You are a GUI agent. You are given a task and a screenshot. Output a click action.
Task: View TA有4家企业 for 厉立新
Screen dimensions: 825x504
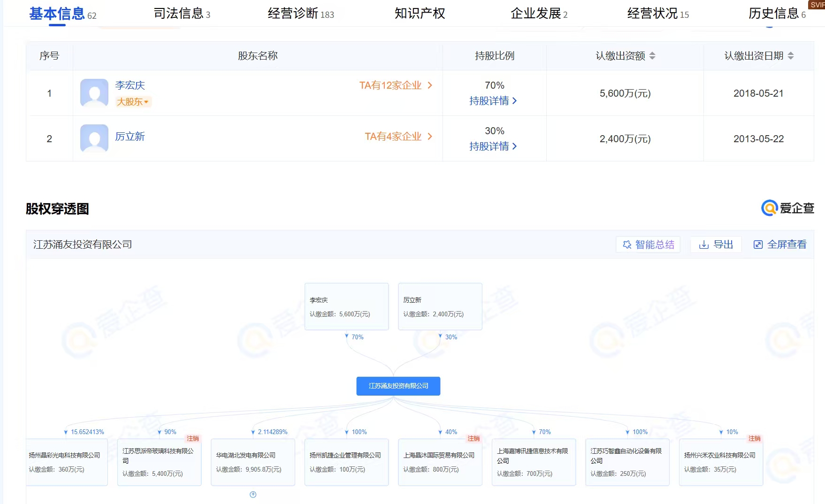399,137
